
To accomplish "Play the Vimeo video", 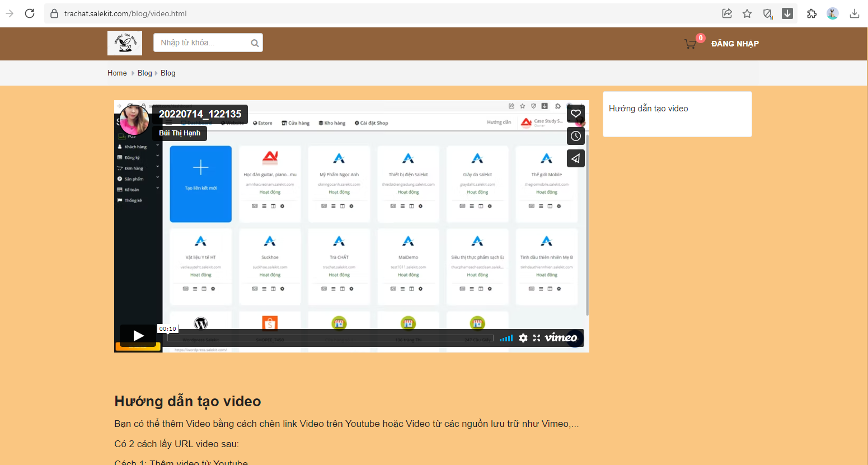I will (138, 335).
